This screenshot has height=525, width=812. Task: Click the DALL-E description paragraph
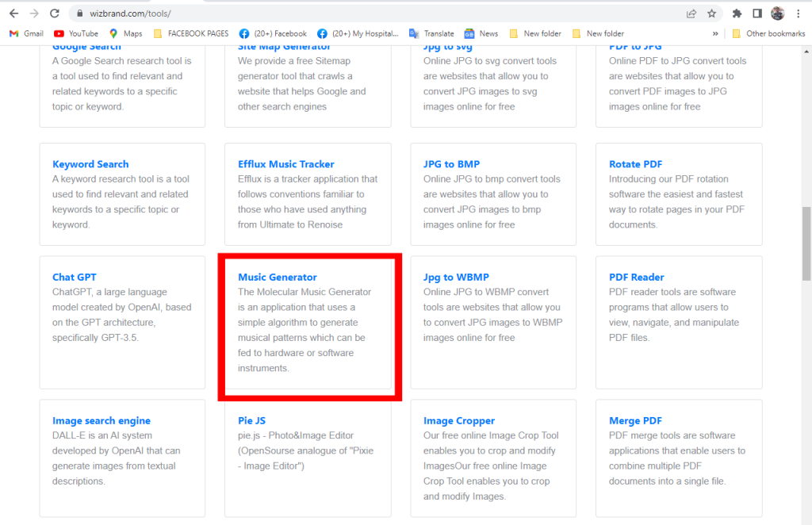(117, 458)
